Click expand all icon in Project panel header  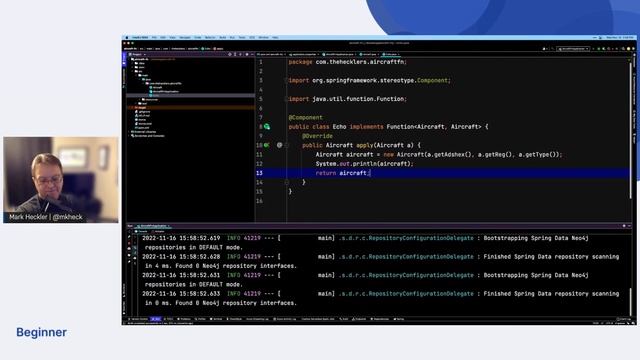click(235, 54)
